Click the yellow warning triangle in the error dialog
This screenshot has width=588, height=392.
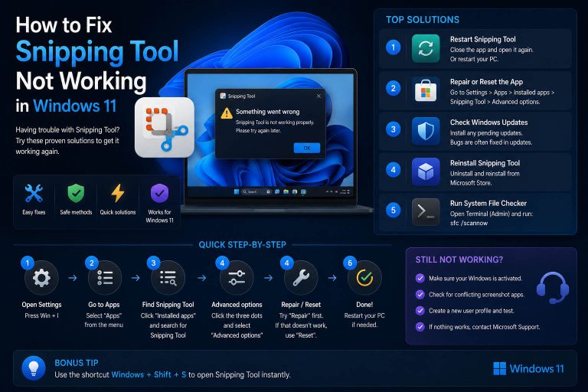tap(227, 113)
